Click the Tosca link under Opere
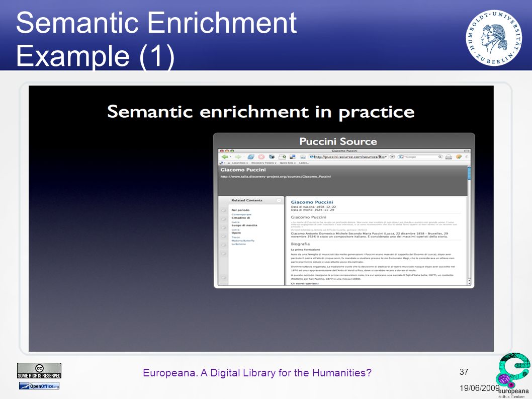 coord(236,237)
